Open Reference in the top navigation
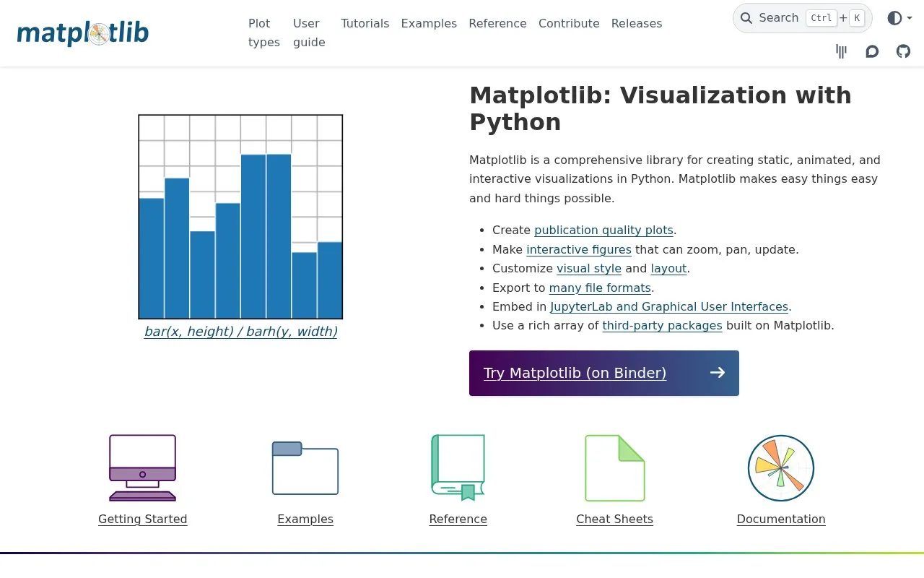This screenshot has width=924, height=578. (x=497, y=23)
